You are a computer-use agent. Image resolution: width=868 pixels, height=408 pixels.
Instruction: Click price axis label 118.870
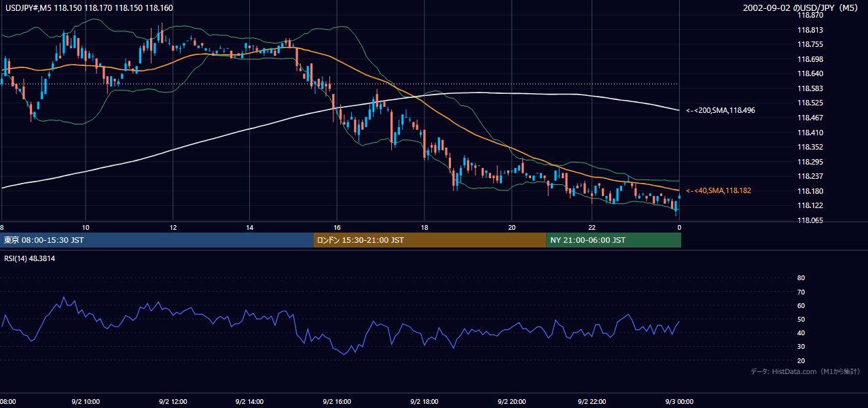coord(810,15)
